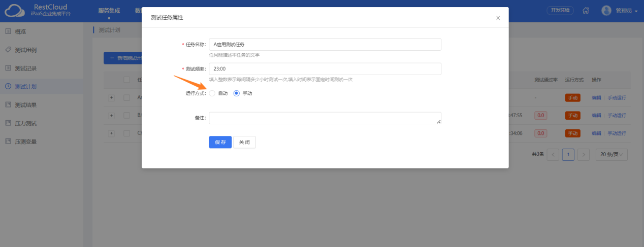Select page 1 in pagination

(x=568, y=154)
